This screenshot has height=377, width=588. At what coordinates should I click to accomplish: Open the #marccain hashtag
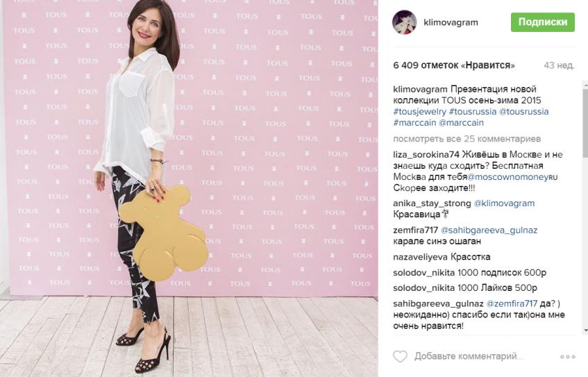tap(414, 123)
